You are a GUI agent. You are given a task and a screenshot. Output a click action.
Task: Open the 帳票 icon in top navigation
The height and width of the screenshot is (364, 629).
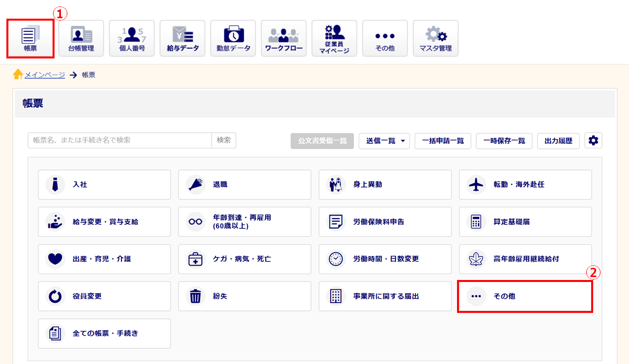(30, 38)
